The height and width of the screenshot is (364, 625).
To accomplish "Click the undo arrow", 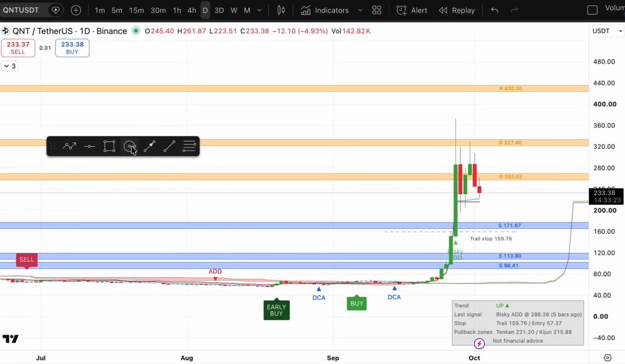I will pyautogui.click(x=494, y=10).
